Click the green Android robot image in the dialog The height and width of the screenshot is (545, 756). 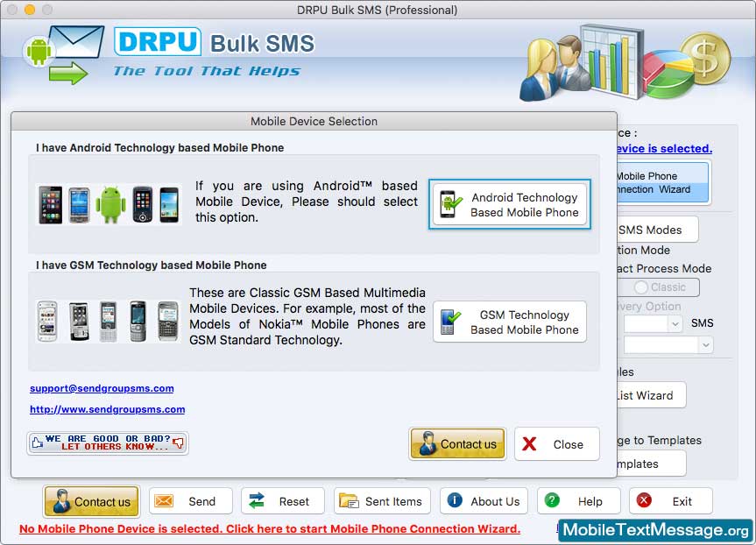(x=110, y=204)
